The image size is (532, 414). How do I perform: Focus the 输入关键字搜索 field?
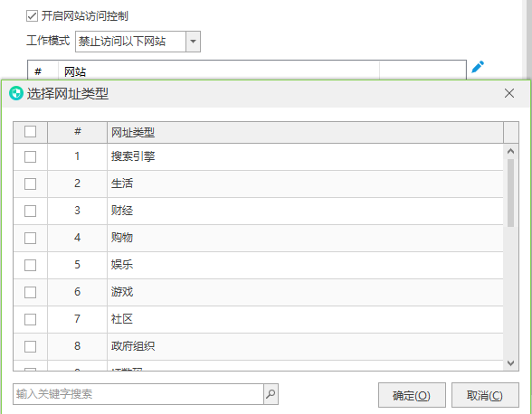click(138, 394)
